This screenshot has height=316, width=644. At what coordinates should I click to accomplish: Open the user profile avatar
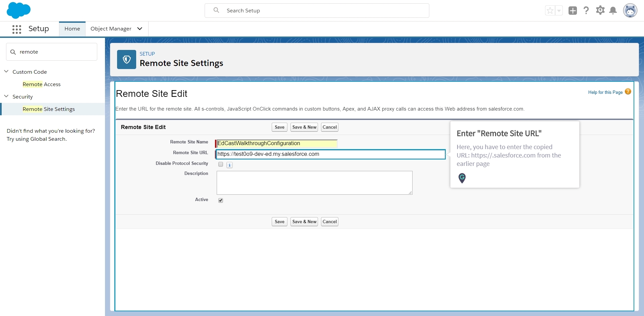point(630,11)
